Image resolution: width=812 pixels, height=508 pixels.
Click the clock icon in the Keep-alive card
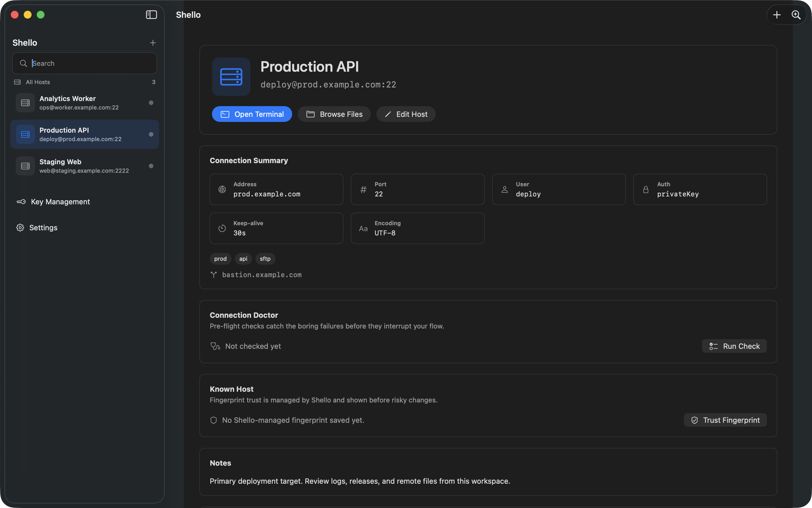point(222,229)
